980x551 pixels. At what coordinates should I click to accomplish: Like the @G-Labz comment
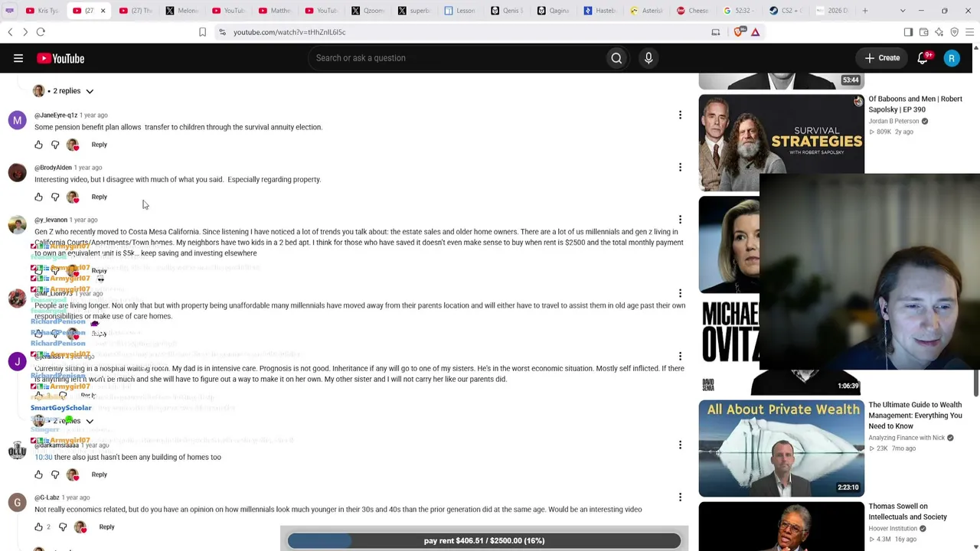(x=39, y=527)
